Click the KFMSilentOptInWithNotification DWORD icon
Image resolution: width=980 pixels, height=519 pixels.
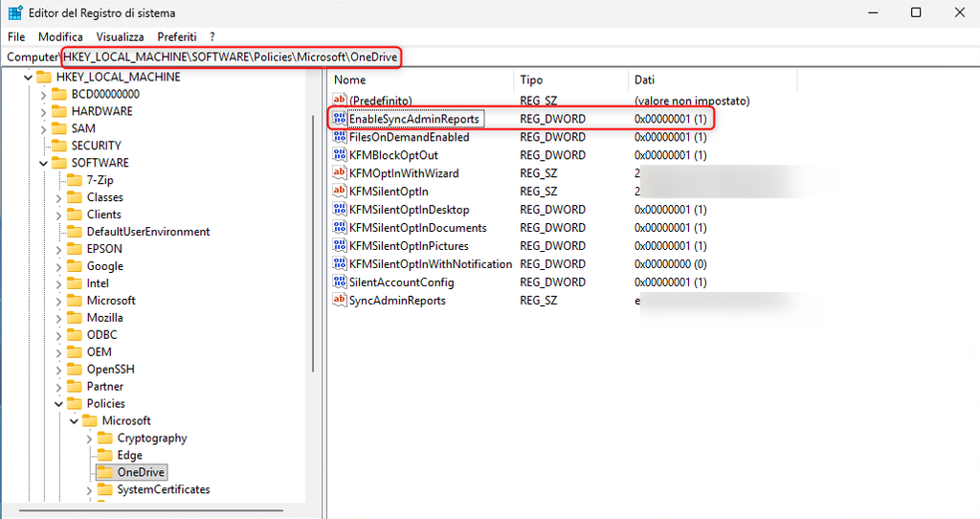[x=340, y=263]
